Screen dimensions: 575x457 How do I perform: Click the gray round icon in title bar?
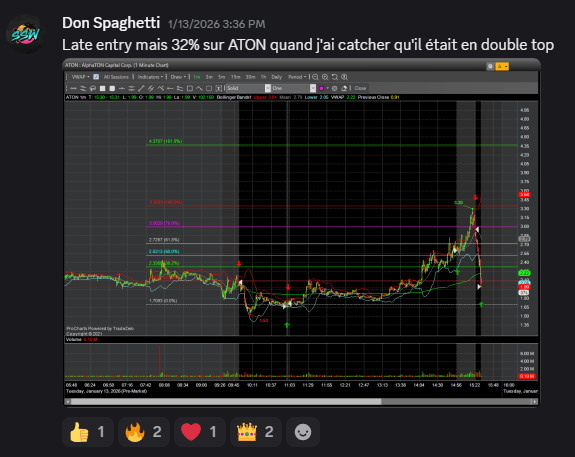pos(490,66)
